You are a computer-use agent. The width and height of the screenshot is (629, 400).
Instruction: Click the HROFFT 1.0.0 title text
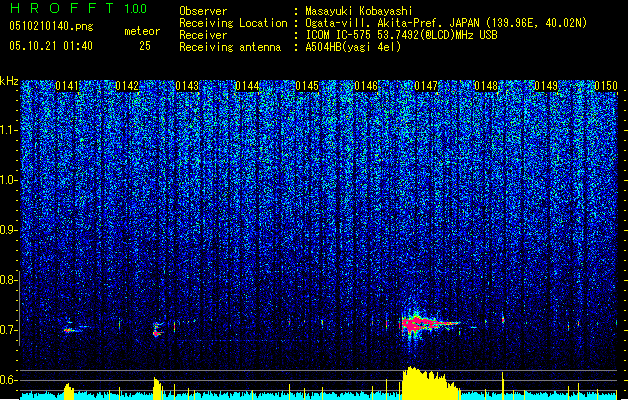(78, 8)
